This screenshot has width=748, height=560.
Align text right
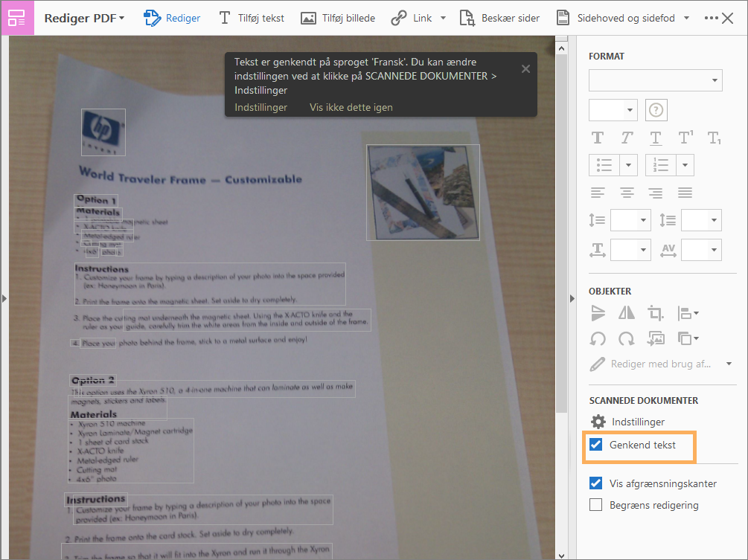click(656, 193)
